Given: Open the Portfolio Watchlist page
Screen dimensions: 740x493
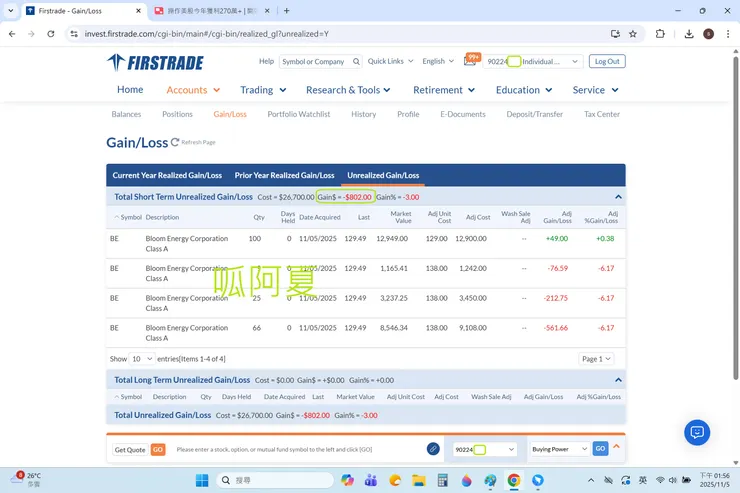Looking at the screenshot, I should (x=299, y=114).
